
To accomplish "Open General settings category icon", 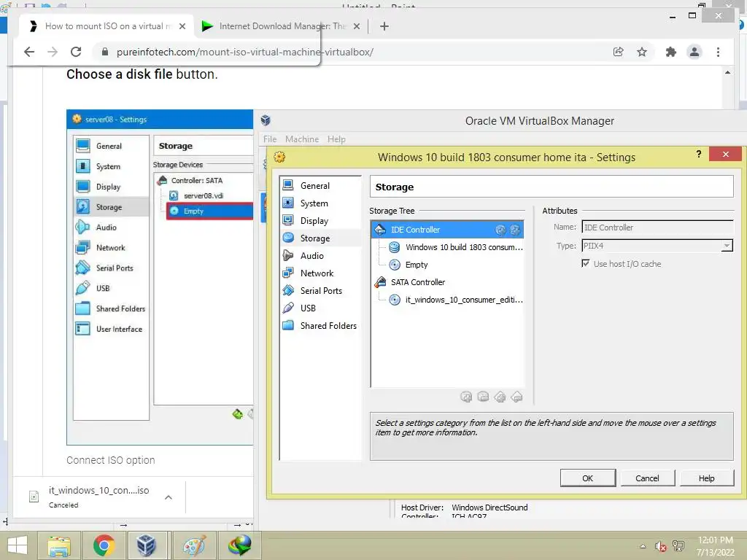I will [287, 185].
